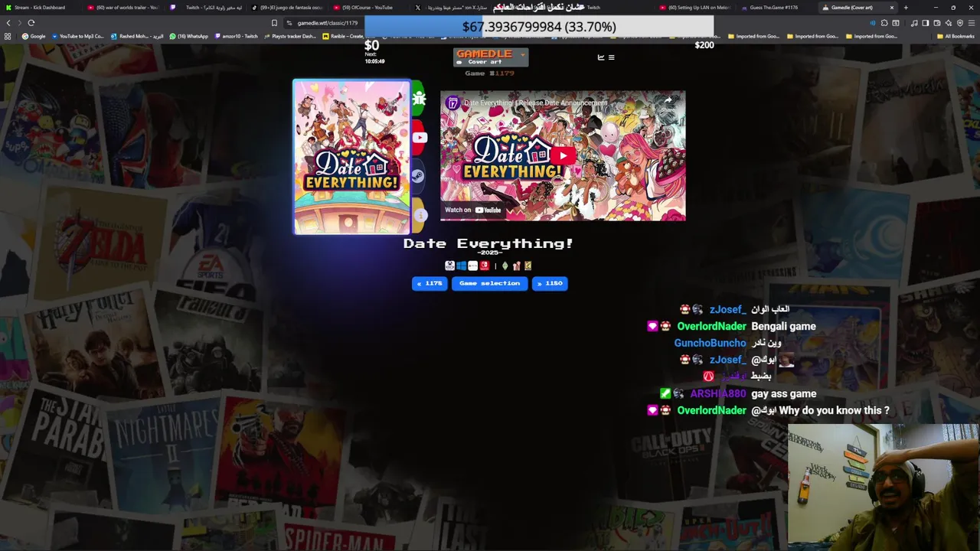Screen dimensions: 980x551
Task: Open the YouTube to Mp3 bookmark
Action: click(x=77, y=36)
